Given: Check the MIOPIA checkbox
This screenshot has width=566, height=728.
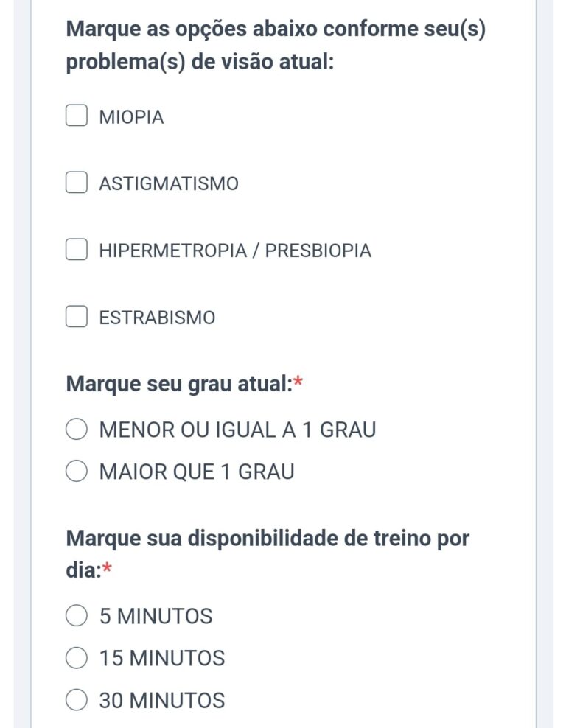Looking at the screenshot, I should click(x=77, y=116).
